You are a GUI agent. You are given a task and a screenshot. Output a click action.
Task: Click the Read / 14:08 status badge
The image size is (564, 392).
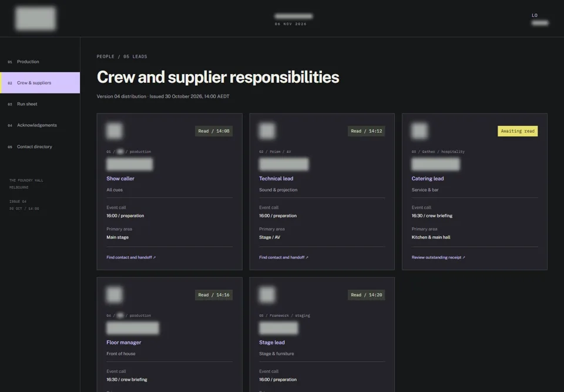214,131
